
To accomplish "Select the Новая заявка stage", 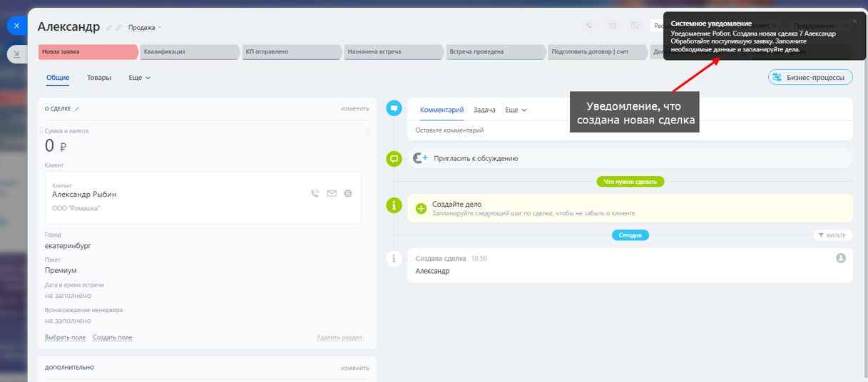I will point(87,52).
